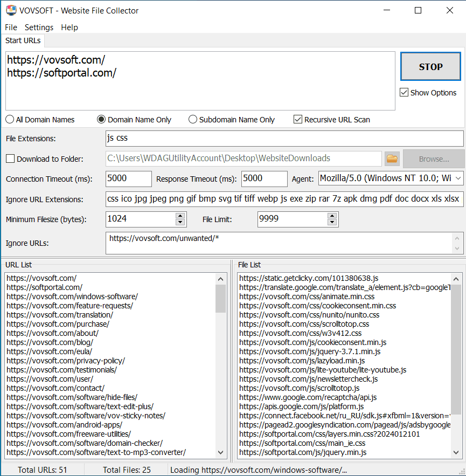
Task: Click Ignore URLs scroll down arrow
Action: coord(457,249)
